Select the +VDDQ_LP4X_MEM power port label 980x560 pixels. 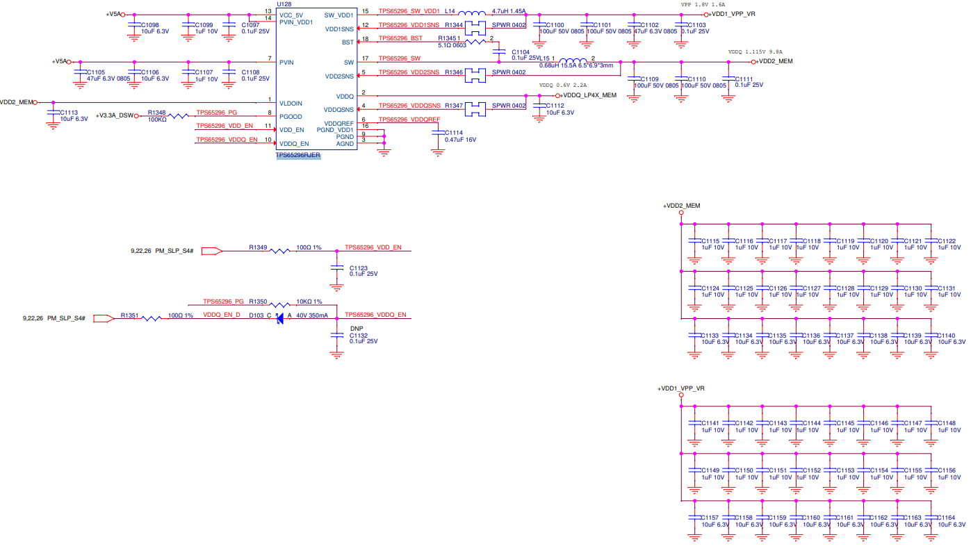(589, 95)
